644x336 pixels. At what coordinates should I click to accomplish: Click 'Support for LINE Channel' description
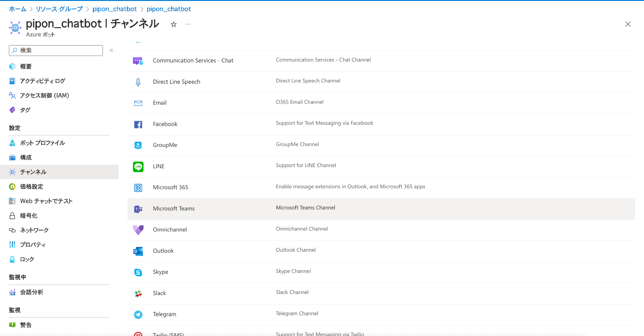306,166
